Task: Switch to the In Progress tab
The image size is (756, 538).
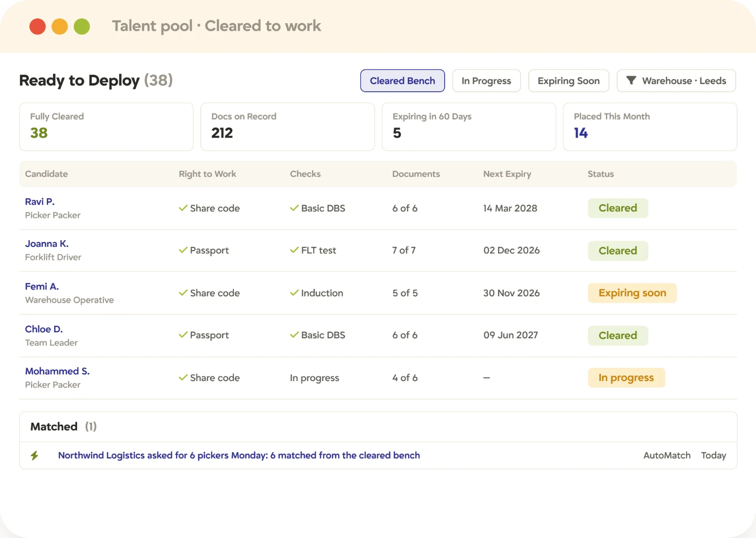Action: (486, 81)
